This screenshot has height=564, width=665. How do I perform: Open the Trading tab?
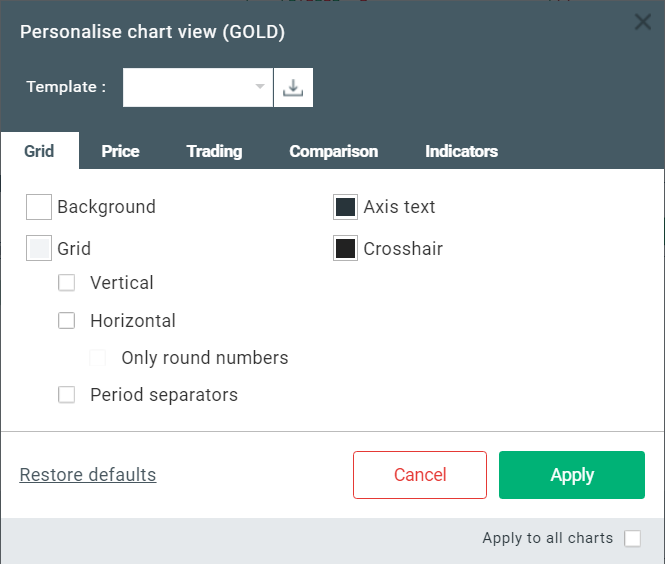(x=214, y=152)
